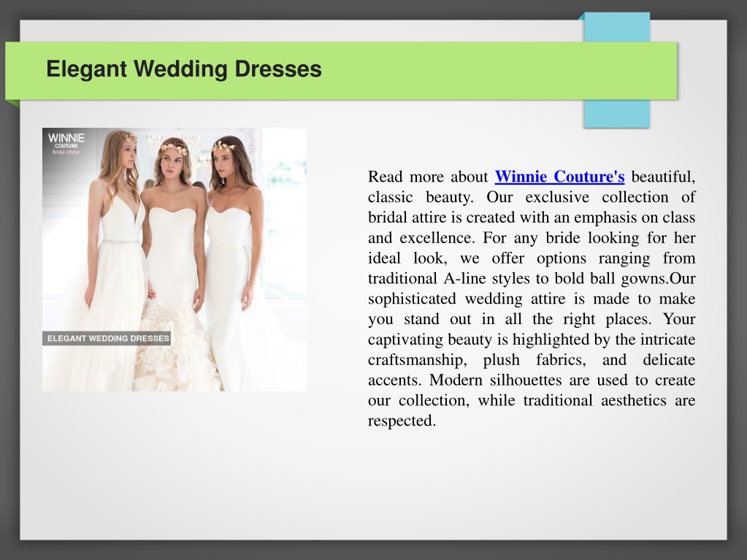Click the 'ELEGANT WEDDING DRESSES' photo caption
The height and width of the screenshot is (560, 747).
[x=108, y=339]
